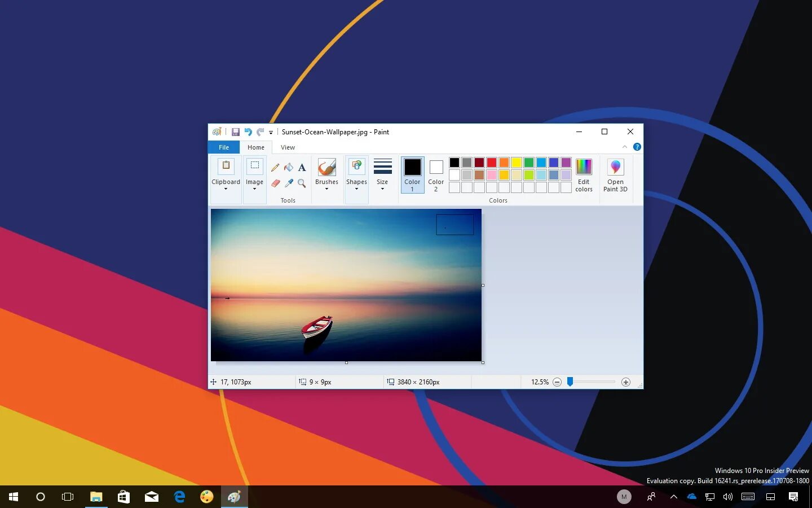Open the Mail app from the taskbar
This screenshot has width=812, height=508.
point(151,497)
